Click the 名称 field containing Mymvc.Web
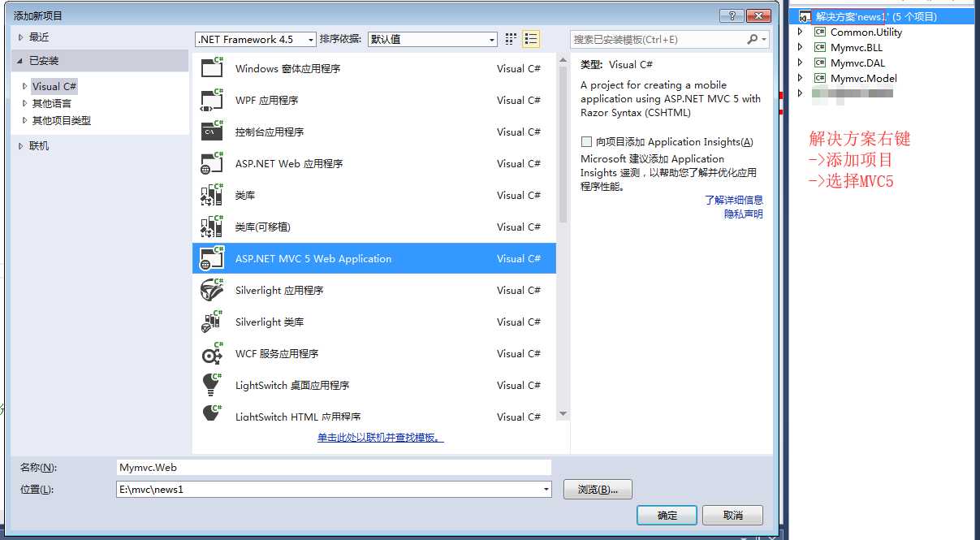Image resolution: width=980 pixels, height=540 pixels. [x=334, y=467]
